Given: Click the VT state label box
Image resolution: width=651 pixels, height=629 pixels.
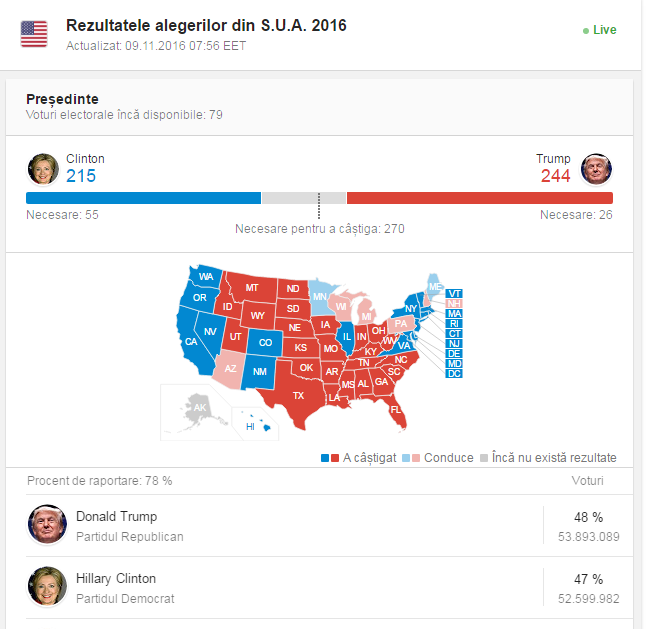Looking at the screenshot, I should (454, 294).
